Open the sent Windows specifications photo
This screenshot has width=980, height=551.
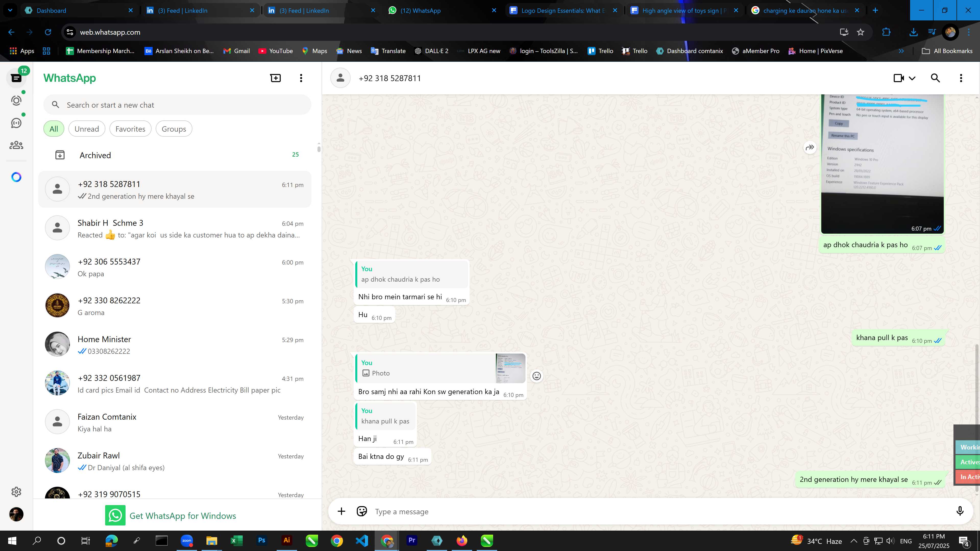click(x=882, y=164)
